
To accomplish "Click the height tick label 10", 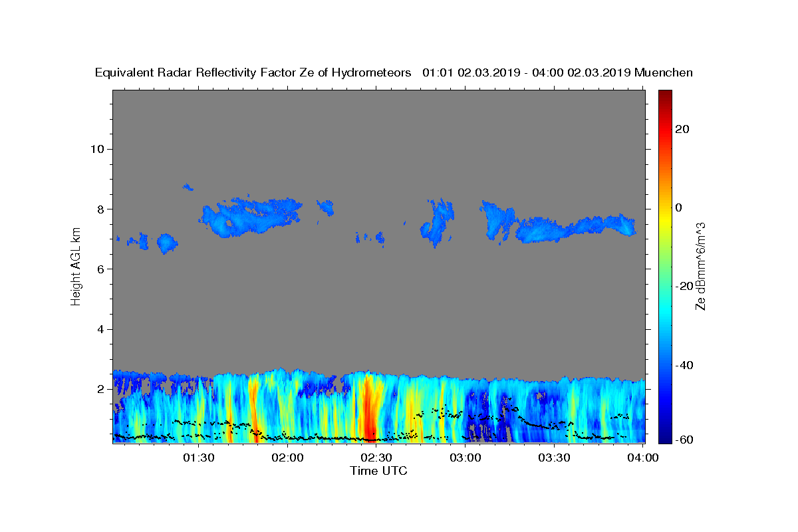I will [x=96, y=149].
